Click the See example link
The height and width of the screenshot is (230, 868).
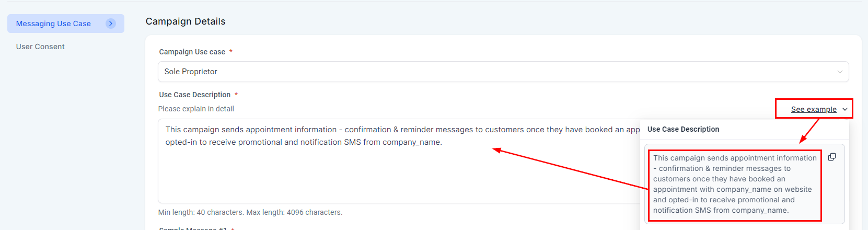(x=814, y=109)
